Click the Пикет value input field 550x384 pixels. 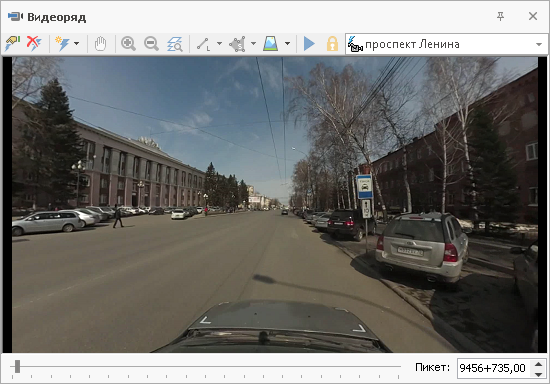pos(494,368)
